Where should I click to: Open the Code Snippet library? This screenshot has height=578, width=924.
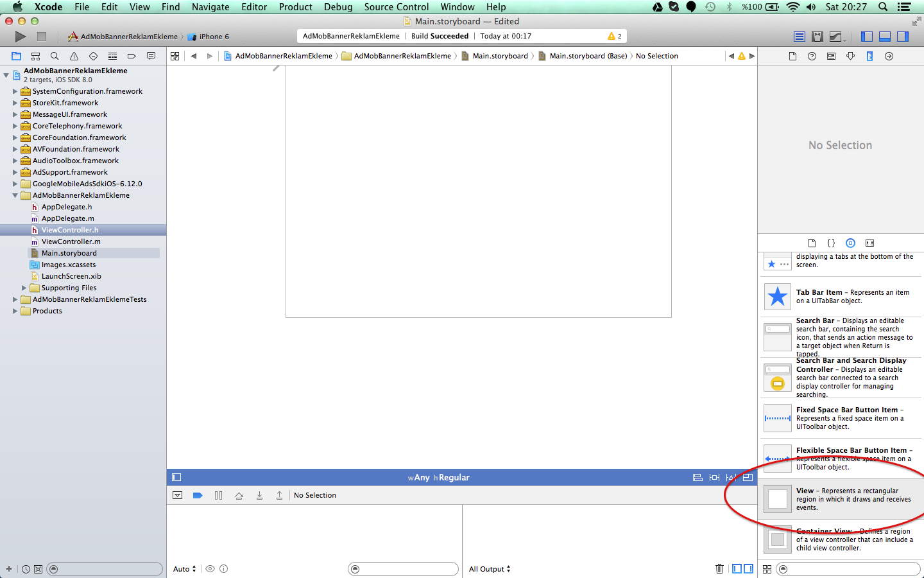click(831, 243)
